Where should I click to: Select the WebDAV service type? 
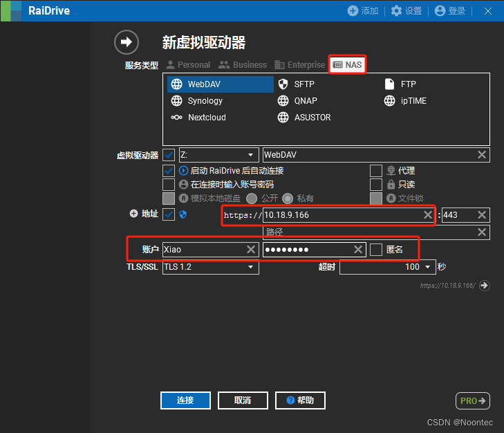(x=220, y=84)
